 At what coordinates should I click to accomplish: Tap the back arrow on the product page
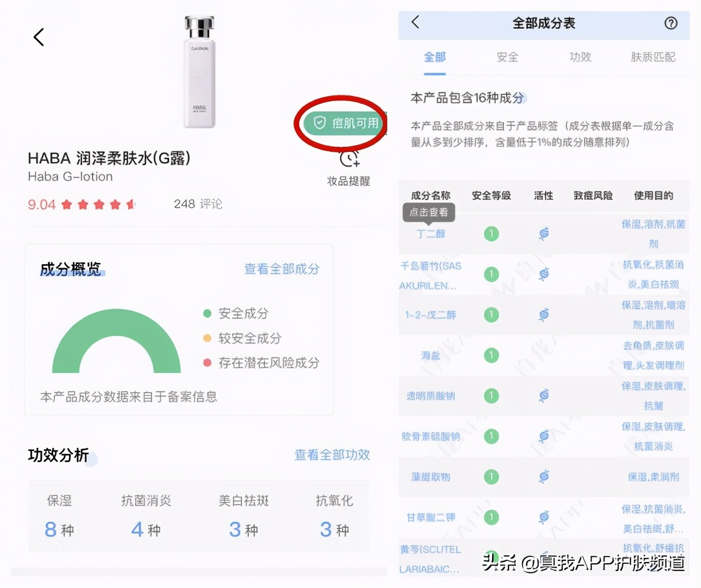coord(38,37)
